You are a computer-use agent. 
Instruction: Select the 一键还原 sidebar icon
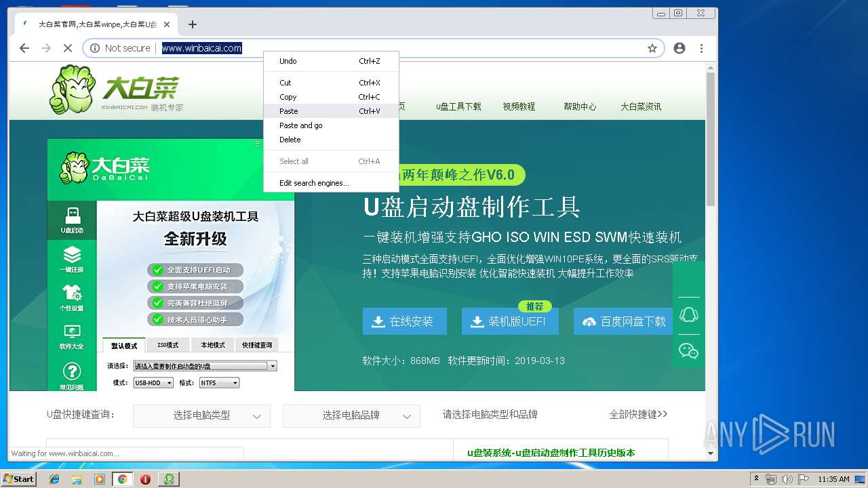[72, 260]
